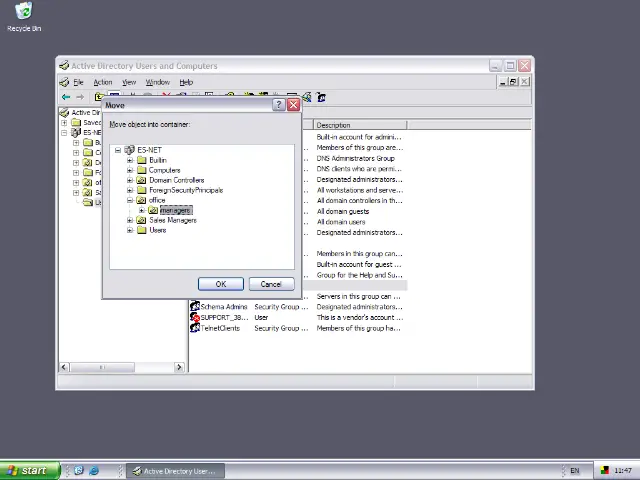Screen dimensions: 640x480
Task: Select the Users container label in Move dialog
Action: 158,230
